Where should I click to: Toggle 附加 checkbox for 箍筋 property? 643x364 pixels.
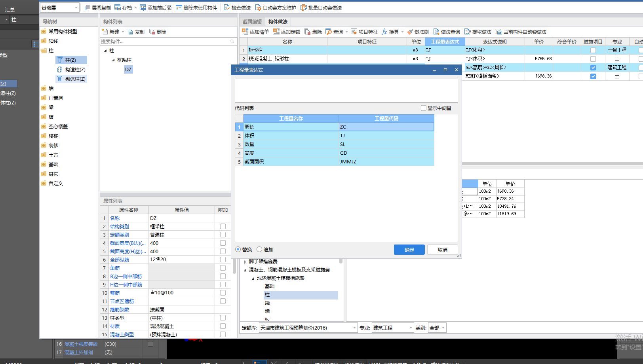point(223,293)
